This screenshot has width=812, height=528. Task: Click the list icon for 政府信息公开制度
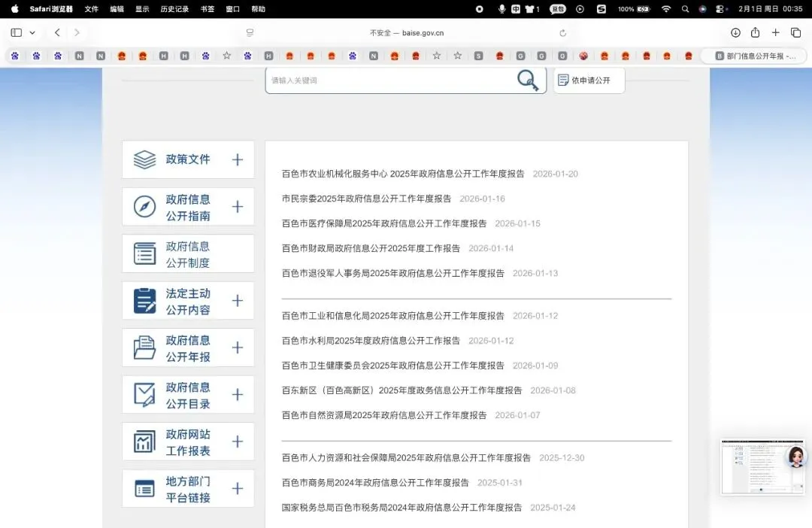click(x=144, y=254)
